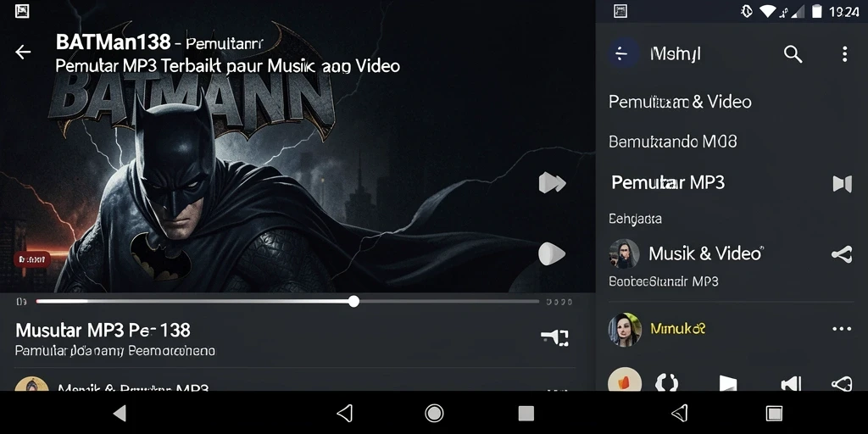Open the yellow Mmuk user entry
The width and height of the screenshot is (868, 434).
(677, 329)
